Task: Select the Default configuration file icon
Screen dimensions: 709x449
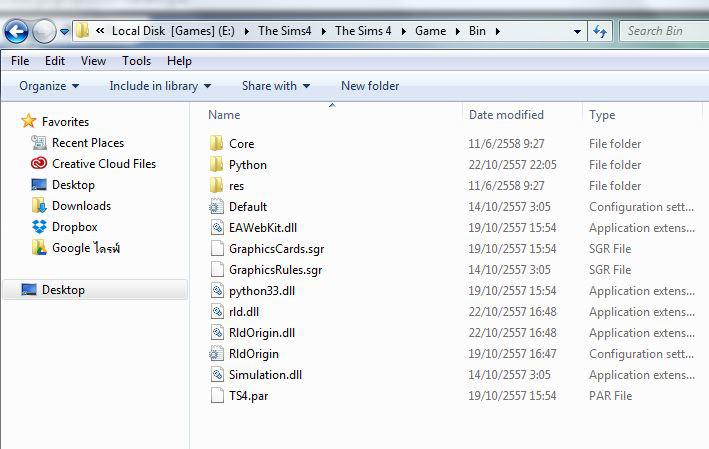Action: coord(216,207)
